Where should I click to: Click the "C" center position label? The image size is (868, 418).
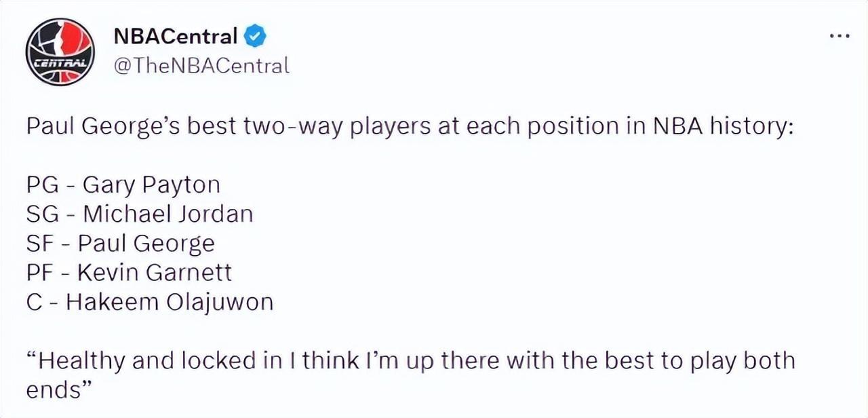point(34,301)
